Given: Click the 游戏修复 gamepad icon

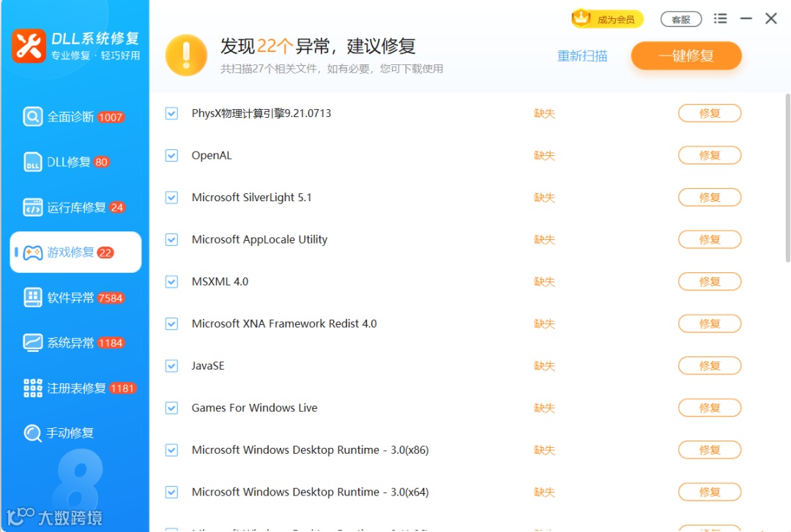Looking at the screenshot, I should pos(33,252).
